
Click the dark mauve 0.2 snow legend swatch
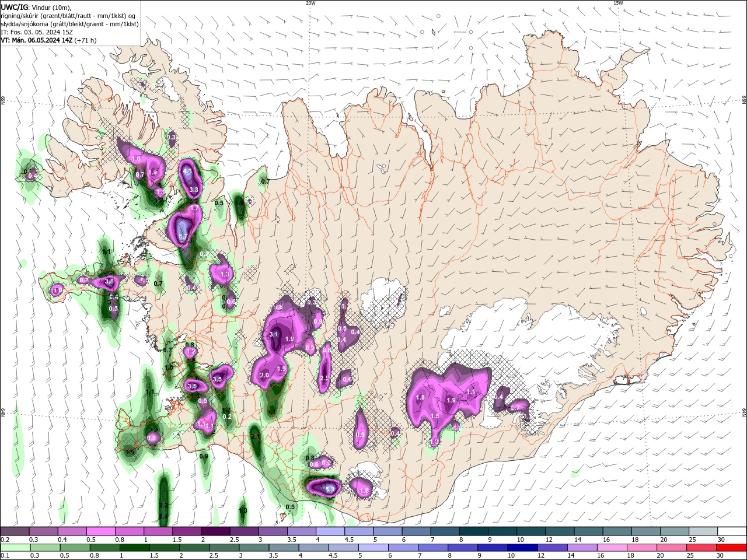point(15,531)
